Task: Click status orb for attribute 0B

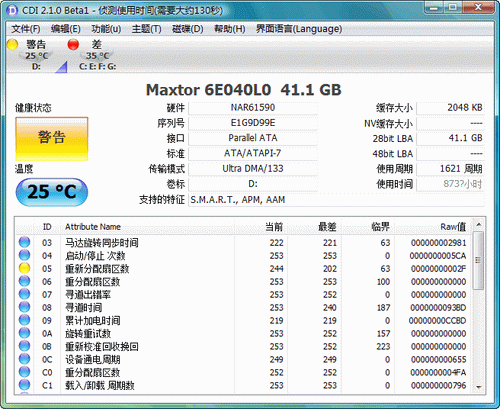Action: pos(24,346)
